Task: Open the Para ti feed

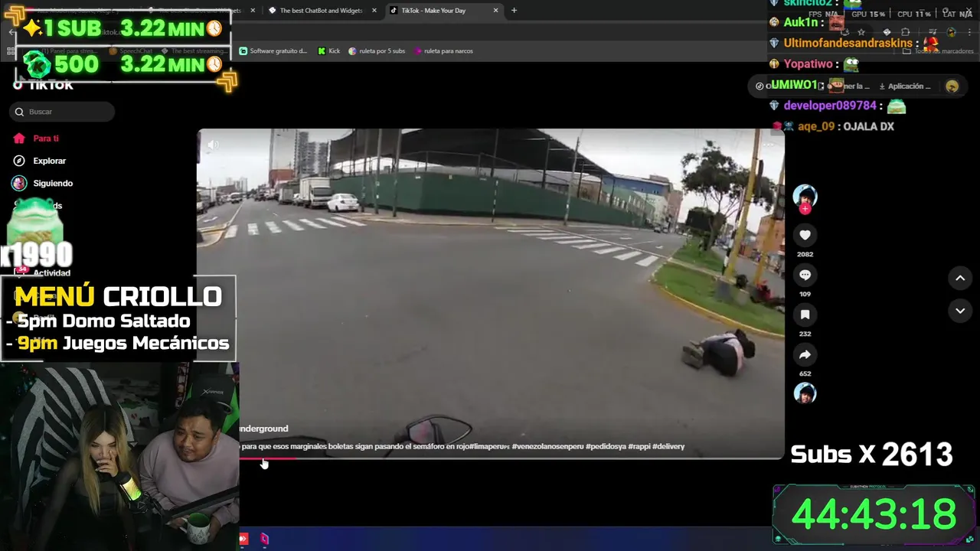Action: 46,139
